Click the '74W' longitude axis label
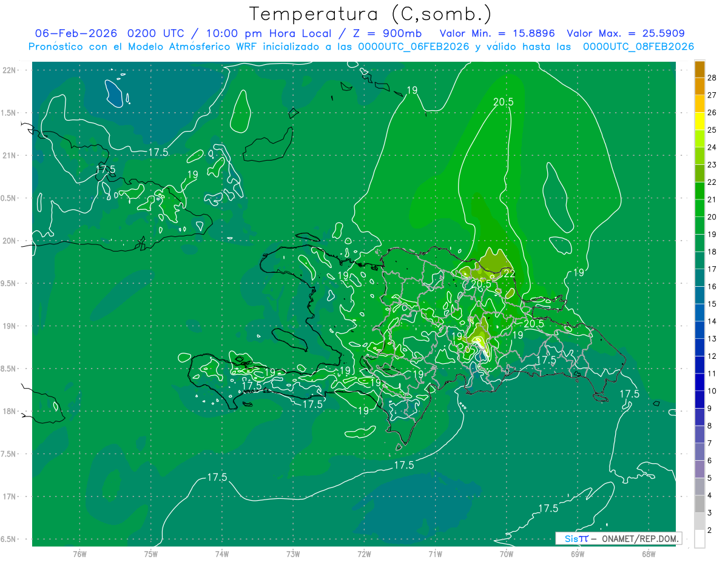This screenshot has width=728, height=562. point(221,554)
